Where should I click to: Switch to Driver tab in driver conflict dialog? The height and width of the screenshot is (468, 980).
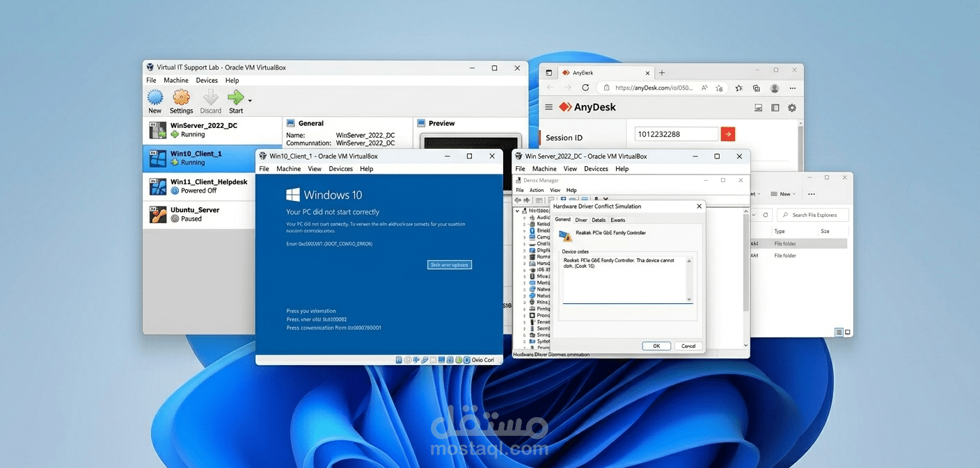581,220
